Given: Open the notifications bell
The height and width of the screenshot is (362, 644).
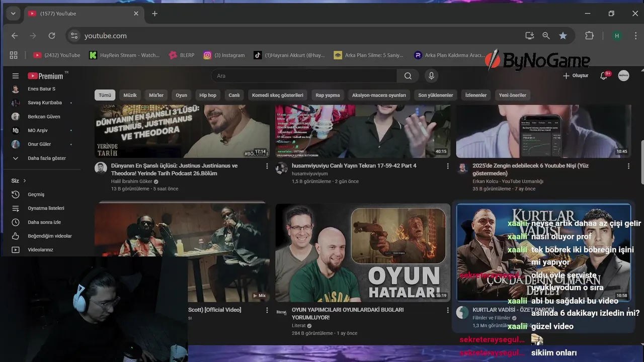Looking at the screenshot, I should (x=604, y=76).
